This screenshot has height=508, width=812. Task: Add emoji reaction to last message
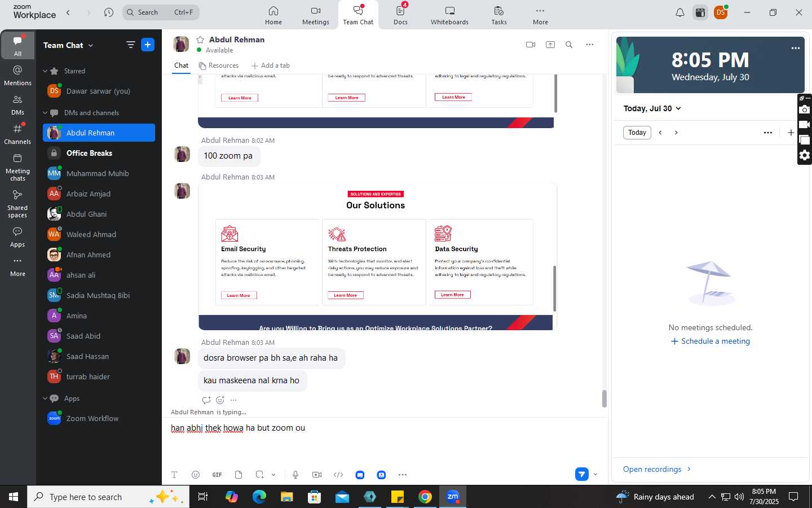click(220, 400)
